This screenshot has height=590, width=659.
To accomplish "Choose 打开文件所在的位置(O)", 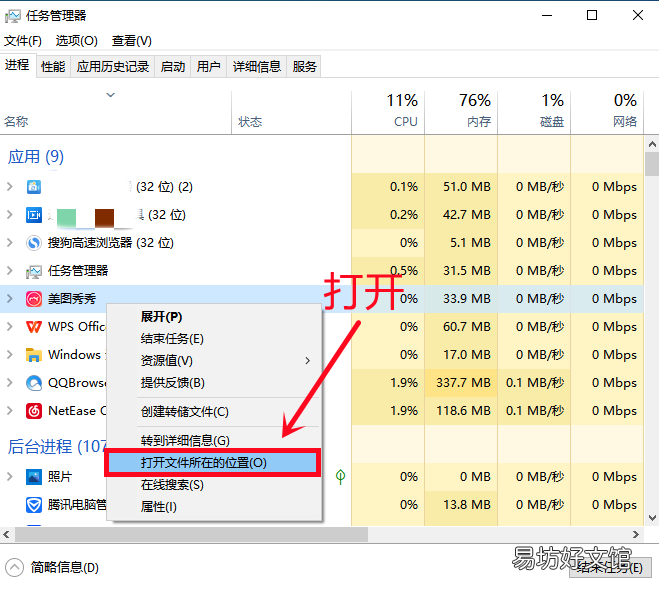I will (212, 463).
